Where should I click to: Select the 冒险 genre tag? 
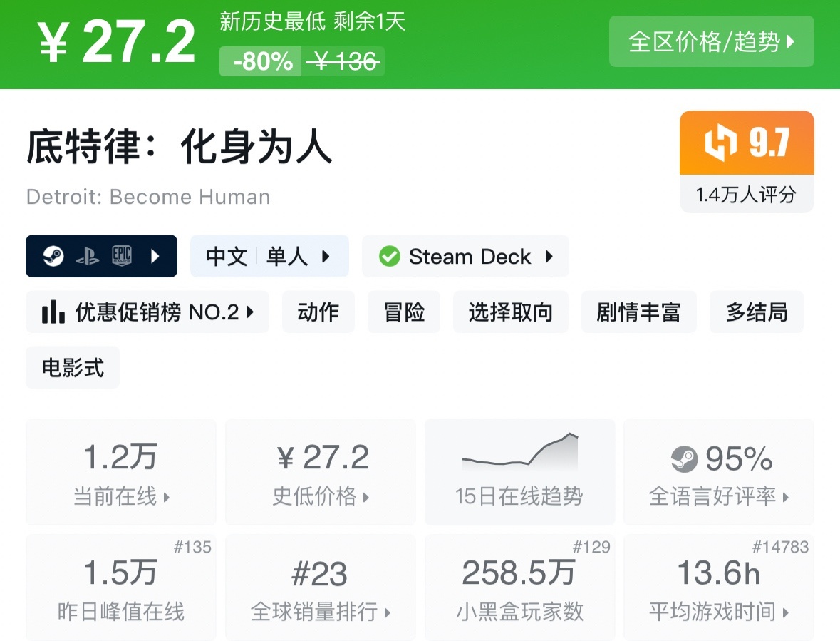pos(404,312)
